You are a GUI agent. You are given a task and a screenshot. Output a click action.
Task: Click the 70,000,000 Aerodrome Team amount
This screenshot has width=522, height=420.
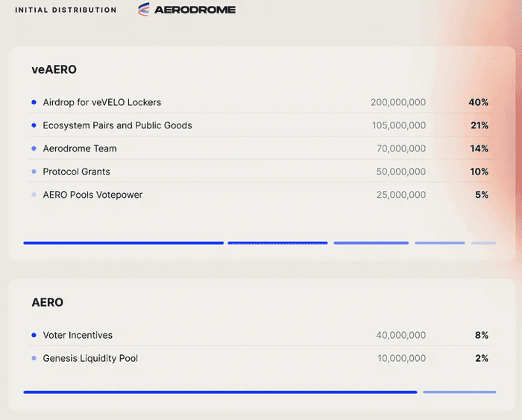[401, 148]
